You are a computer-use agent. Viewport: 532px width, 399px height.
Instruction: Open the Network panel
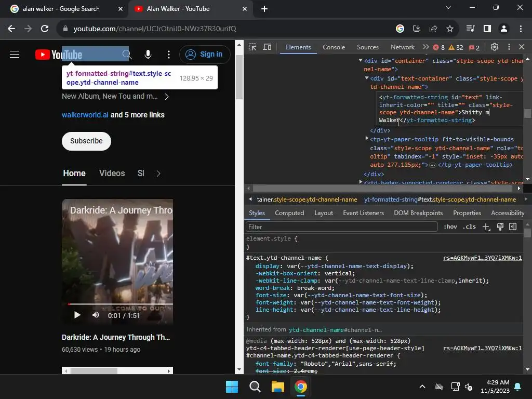pyautogui.click(x=403, y=47)
